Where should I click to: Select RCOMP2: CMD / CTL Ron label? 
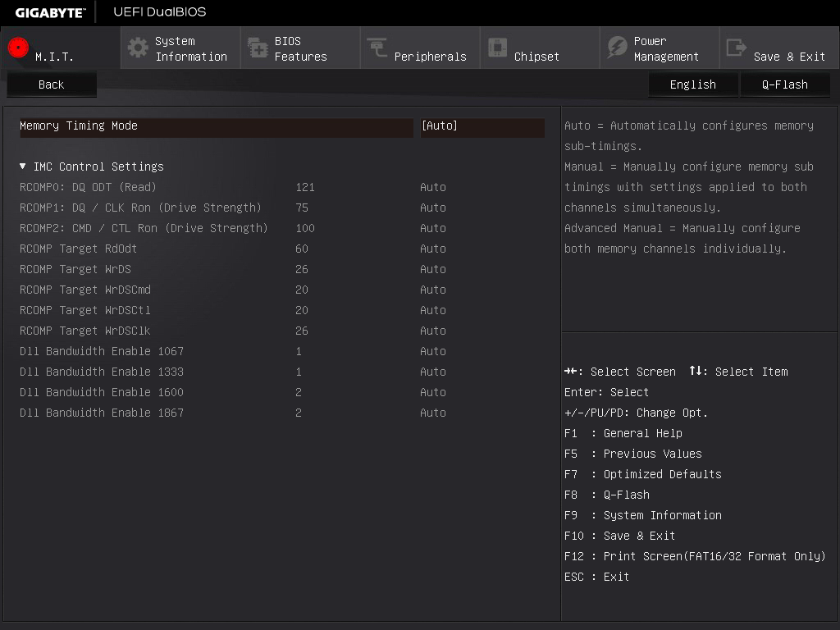pyautogui.click(x=144, y=228)
